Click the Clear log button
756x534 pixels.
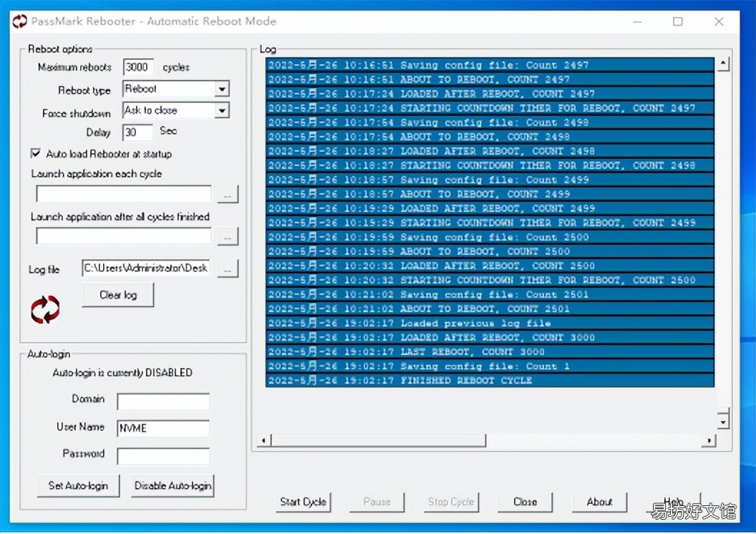[118, 295]
